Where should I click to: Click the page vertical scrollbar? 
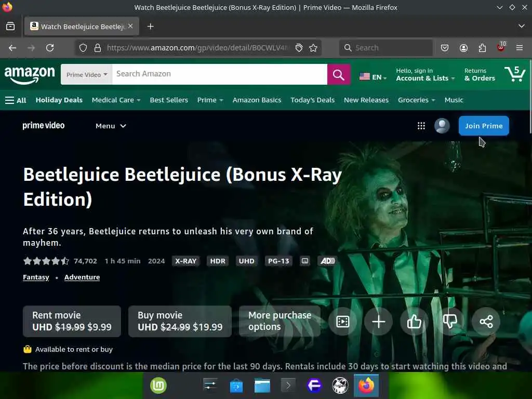(530, 96)
